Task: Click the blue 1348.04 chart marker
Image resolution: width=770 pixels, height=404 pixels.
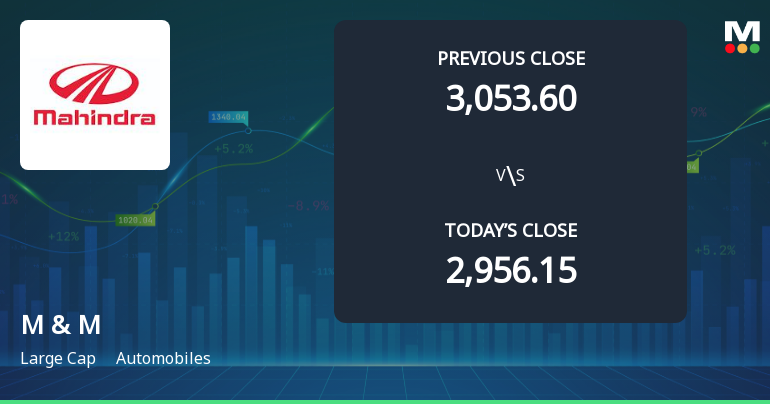Action: pos(228,117)
